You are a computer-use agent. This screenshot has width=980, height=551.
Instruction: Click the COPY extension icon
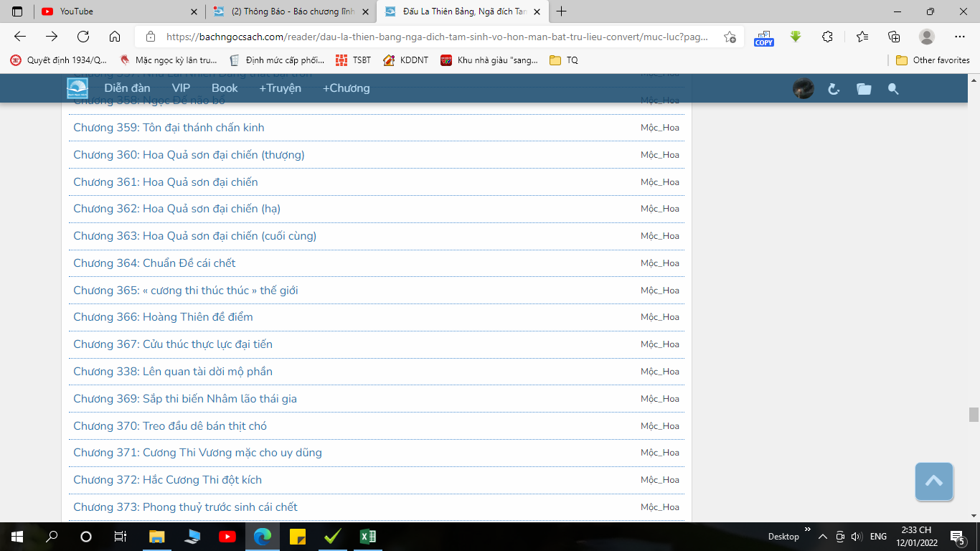763,37
